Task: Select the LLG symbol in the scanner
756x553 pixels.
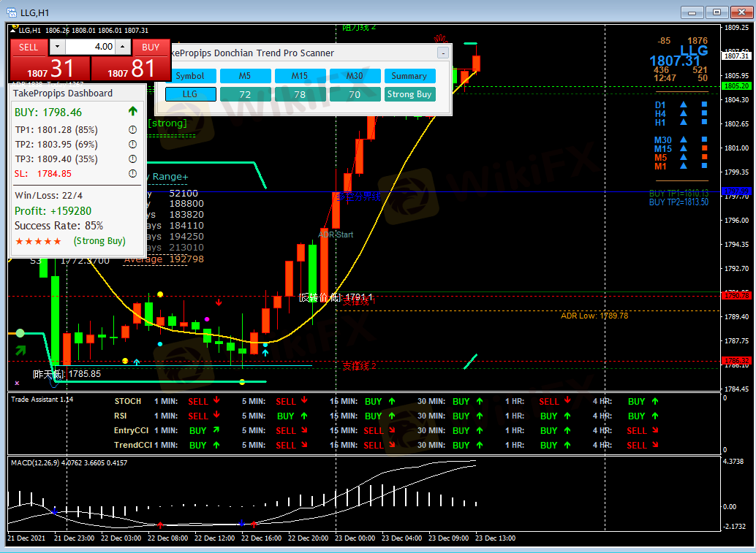Action: click(190, 94)
